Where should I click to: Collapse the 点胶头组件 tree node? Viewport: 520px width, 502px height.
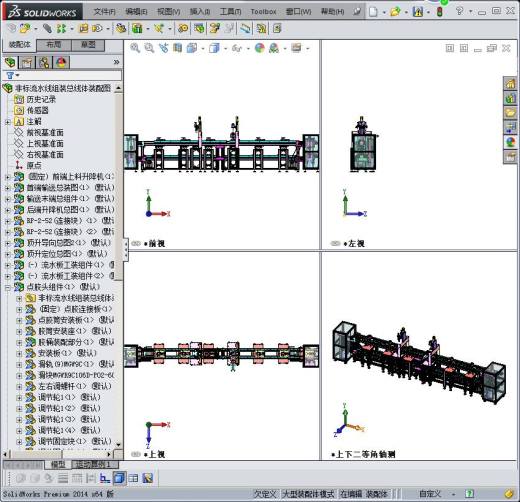pos(8,287)
